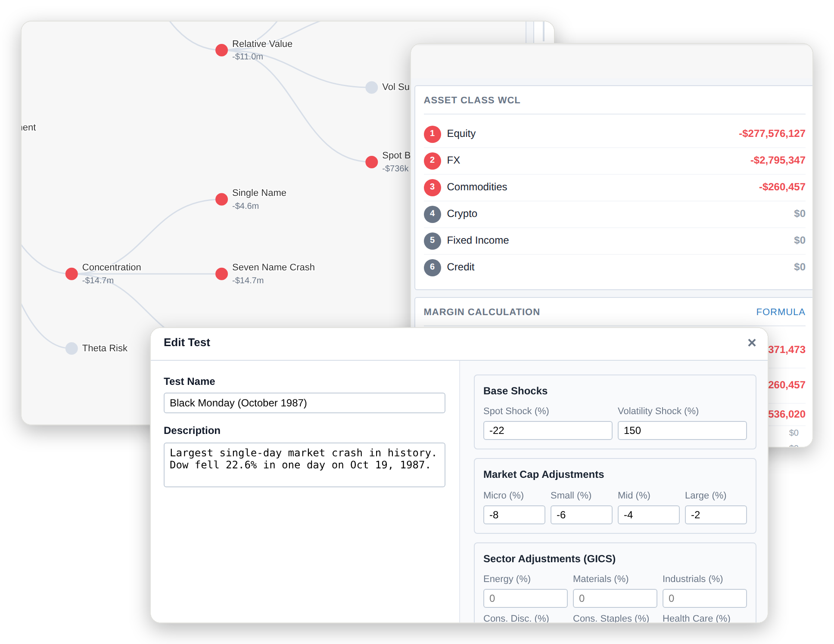The height and width of the screenshot is (644, 834).
Task: Click rank badge 5 beside Fixed Income
Action: coord(432,241)
